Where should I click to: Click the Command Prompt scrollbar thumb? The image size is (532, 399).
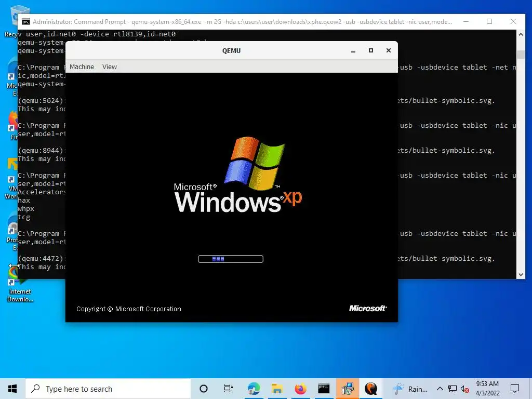(x=521, y=54)
